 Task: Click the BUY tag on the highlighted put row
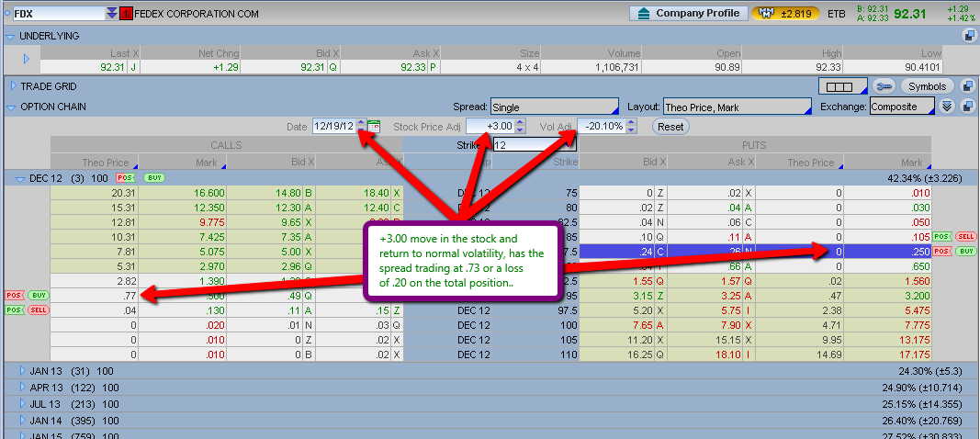pos(965,251)
